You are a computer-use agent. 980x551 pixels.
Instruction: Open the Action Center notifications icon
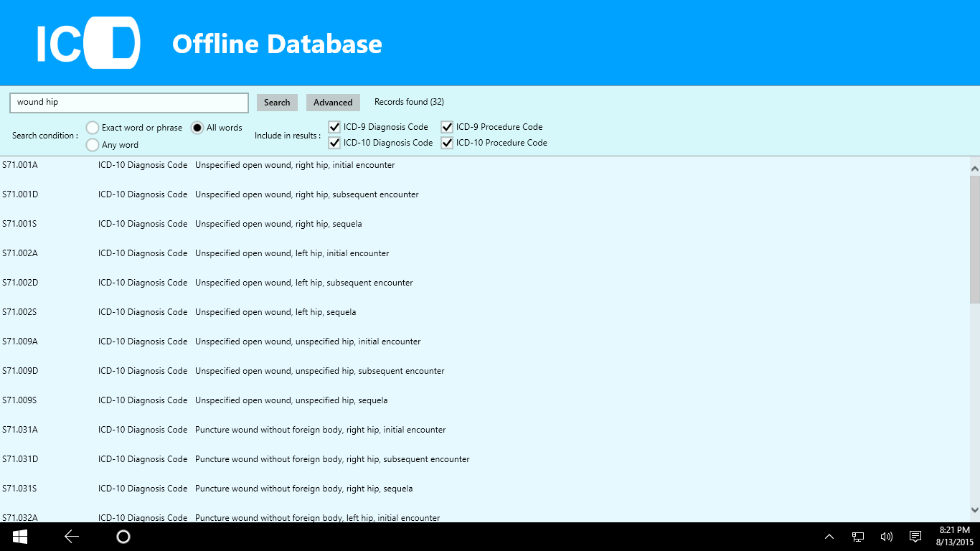coord(915,536)
